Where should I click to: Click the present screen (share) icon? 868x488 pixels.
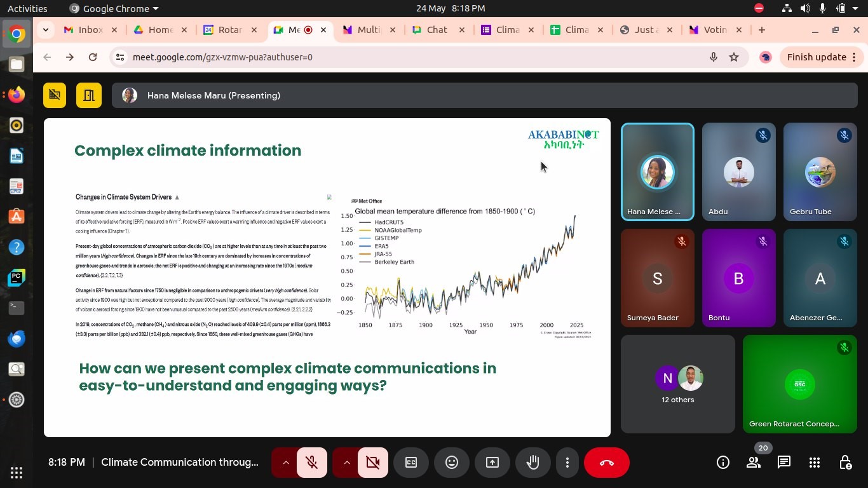click(492, 463)
